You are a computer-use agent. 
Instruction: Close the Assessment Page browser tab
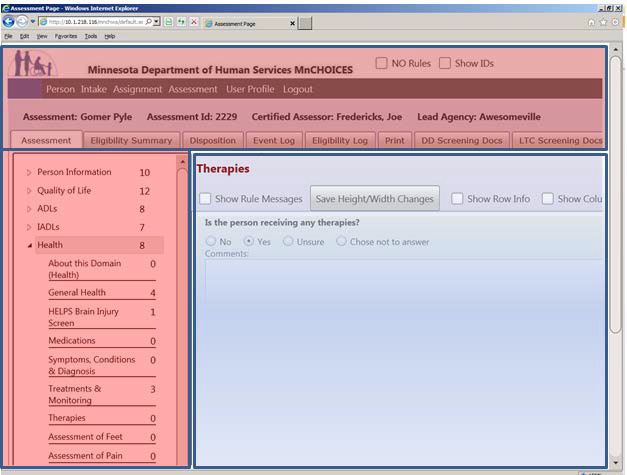point(292,24)
